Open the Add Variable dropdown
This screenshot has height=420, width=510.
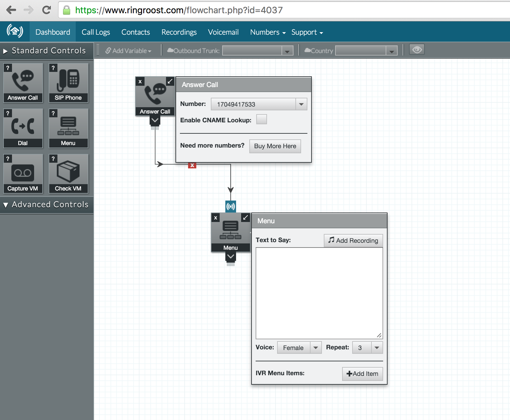128,51
